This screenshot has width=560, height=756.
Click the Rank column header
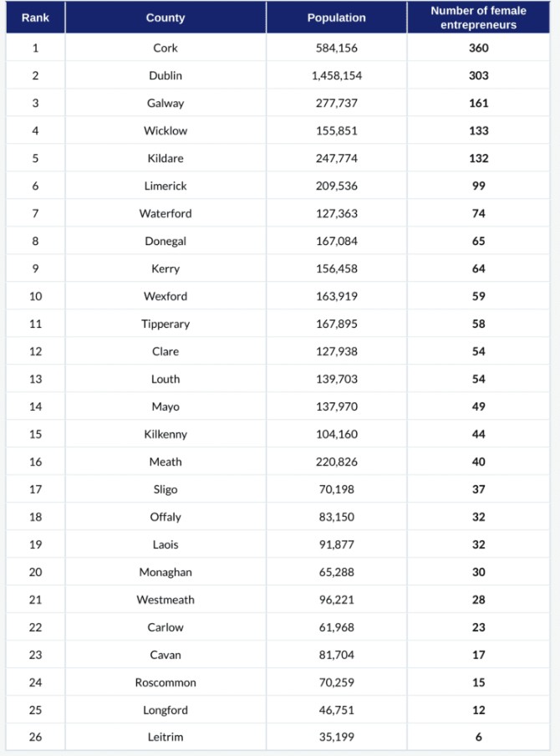click(35, 18)
